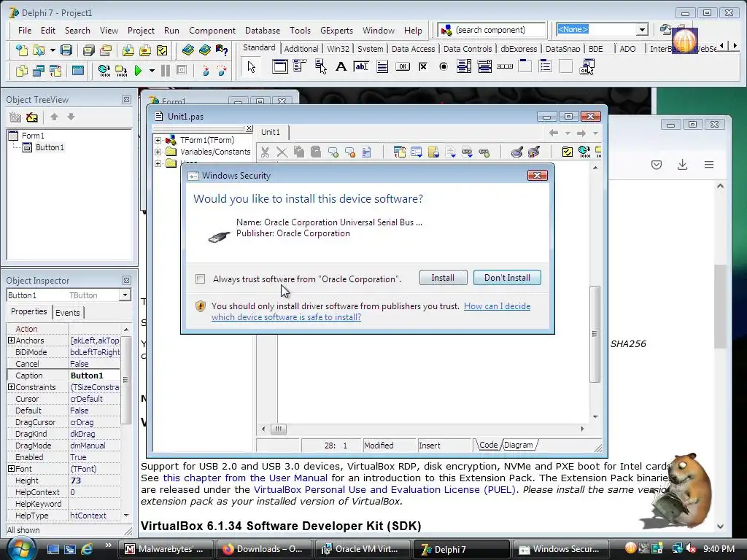Open 'How can I decide' help link
Image resolution: width=747 pixels, height=560 pixels.
click(x=497, y=306)
